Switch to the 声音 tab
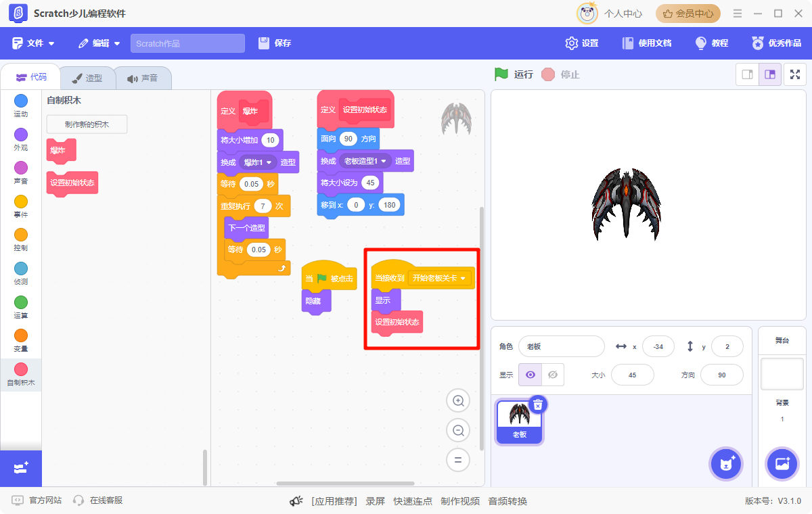 tap(143, 78)
